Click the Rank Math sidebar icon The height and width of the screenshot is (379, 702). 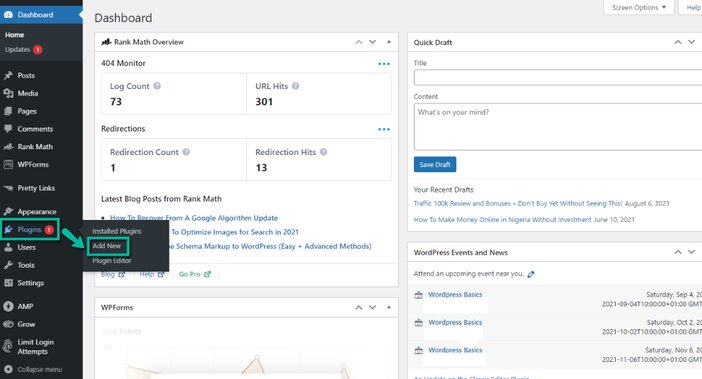(x=8, y=147)
